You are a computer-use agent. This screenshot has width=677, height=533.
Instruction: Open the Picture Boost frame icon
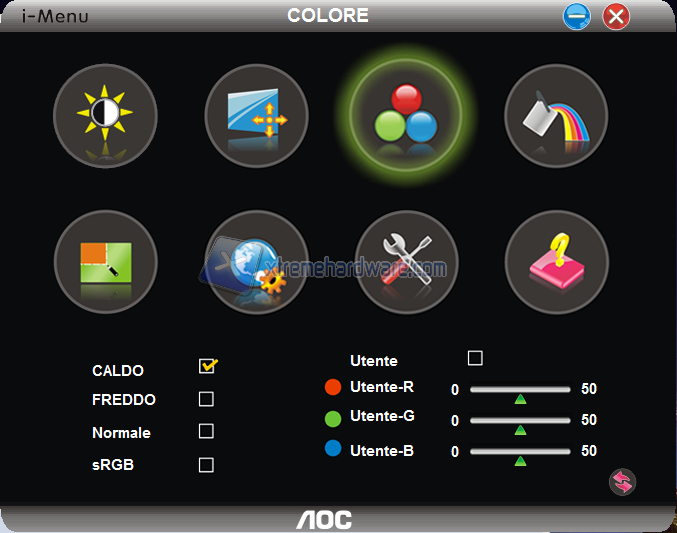pyautogui.click(x=106, y=262)
